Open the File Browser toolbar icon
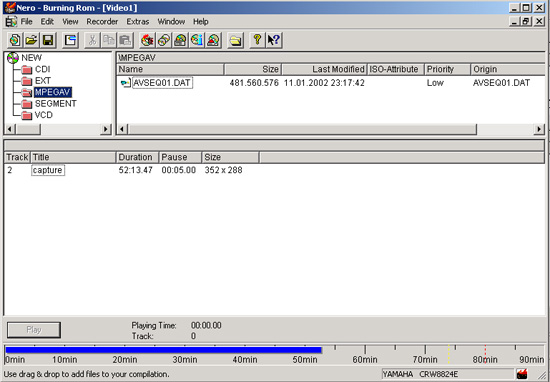Viewport: 550px width, 382px height. click(x=235, y=40)
